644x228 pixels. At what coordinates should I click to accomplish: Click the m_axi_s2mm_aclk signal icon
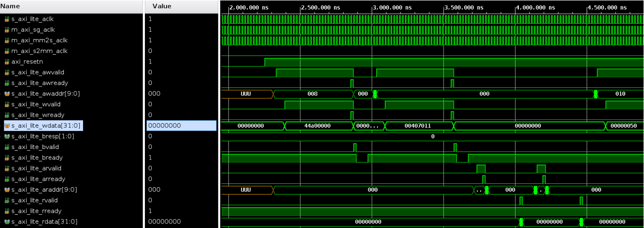click(7, 51)
